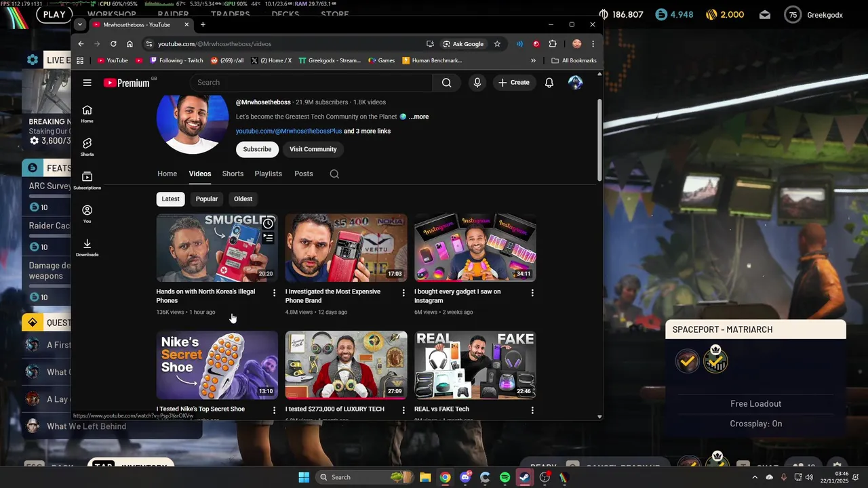This screenshot has height=488, width=868.
Task: Open options for North Korea video
Action: [274, 293]
